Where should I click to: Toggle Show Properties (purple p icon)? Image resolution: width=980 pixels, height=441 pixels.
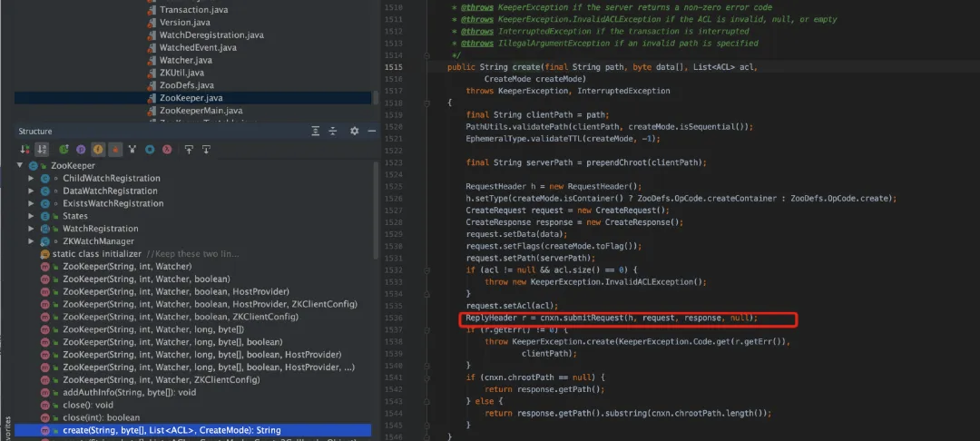81,150
